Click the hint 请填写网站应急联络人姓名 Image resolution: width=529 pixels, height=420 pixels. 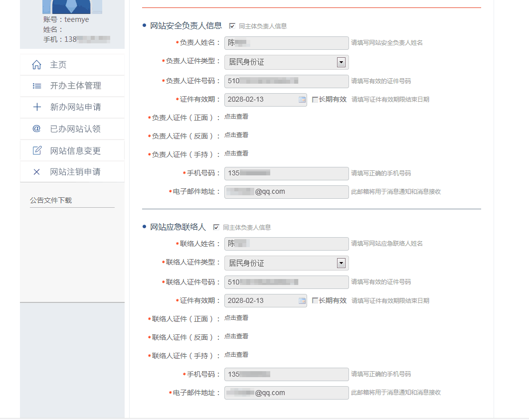tap(386, 244)
